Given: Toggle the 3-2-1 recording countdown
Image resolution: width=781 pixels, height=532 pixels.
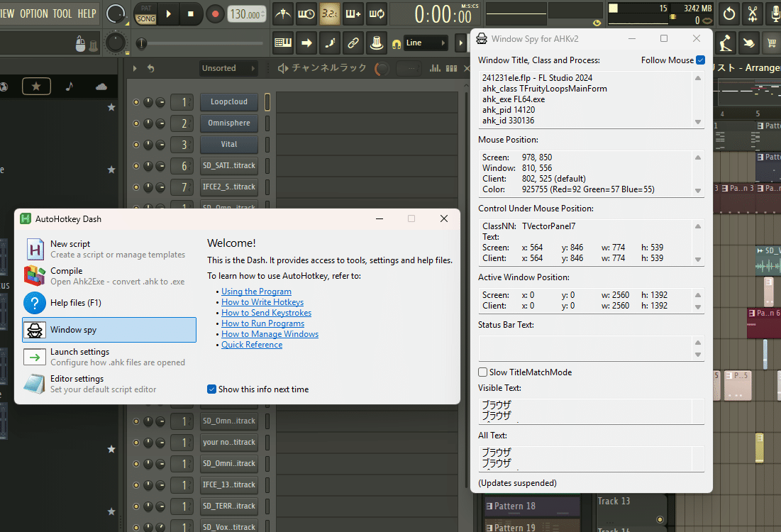Looking at the screenshot, I should pos(329,14).
